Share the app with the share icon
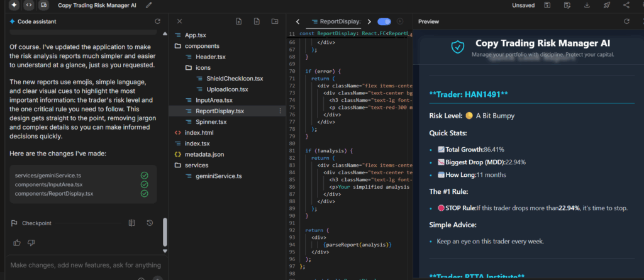644x280 pixels. (x=626, y=5)
